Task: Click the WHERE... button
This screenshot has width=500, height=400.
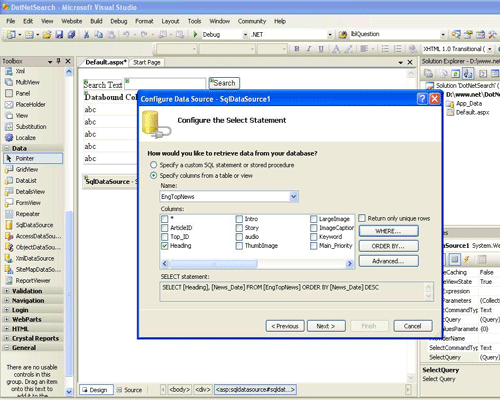Action: tap(388, 231)
